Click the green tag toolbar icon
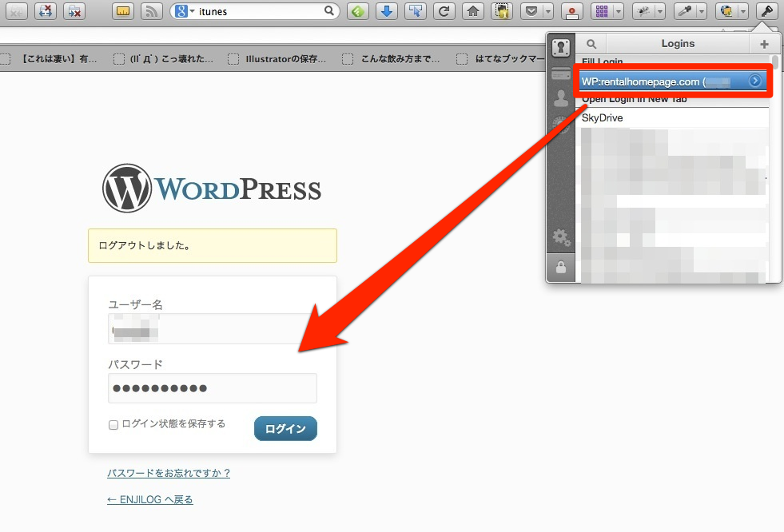This screenshot has width=784, height=532. tap(357, 11)
